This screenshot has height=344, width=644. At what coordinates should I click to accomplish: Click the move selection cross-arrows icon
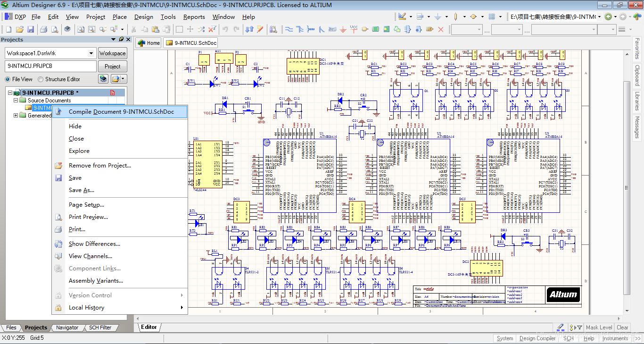[x=190, y=29]
